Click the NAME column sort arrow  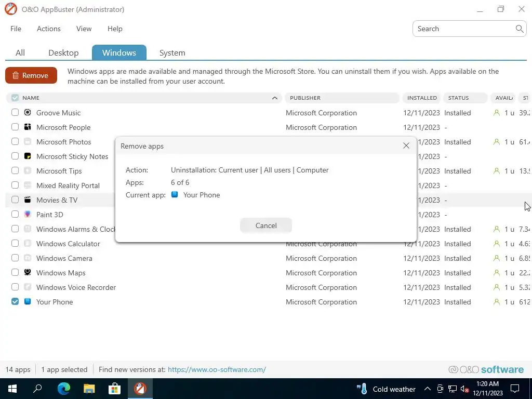[274, 98]
